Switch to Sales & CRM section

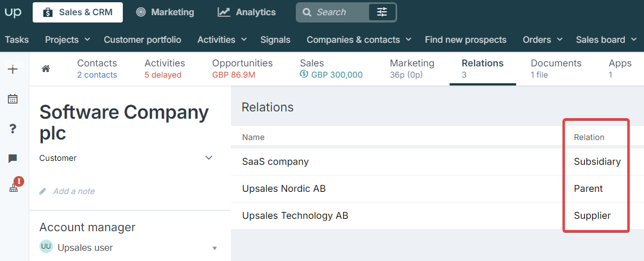(78, 12)
